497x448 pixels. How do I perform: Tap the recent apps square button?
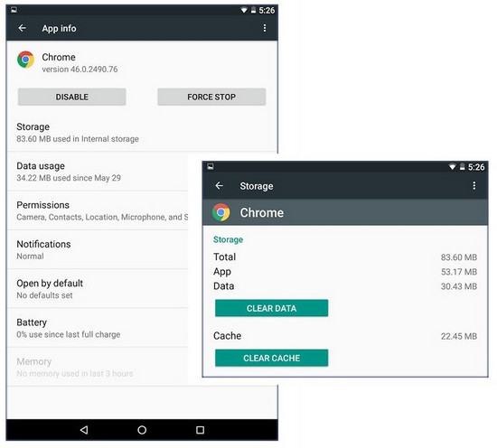pyautogui.click(x=200, y=430)
